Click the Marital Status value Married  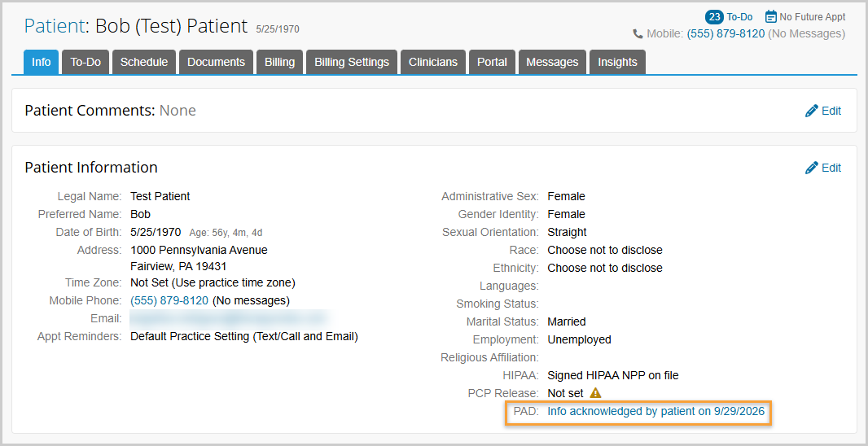(566, 321)
